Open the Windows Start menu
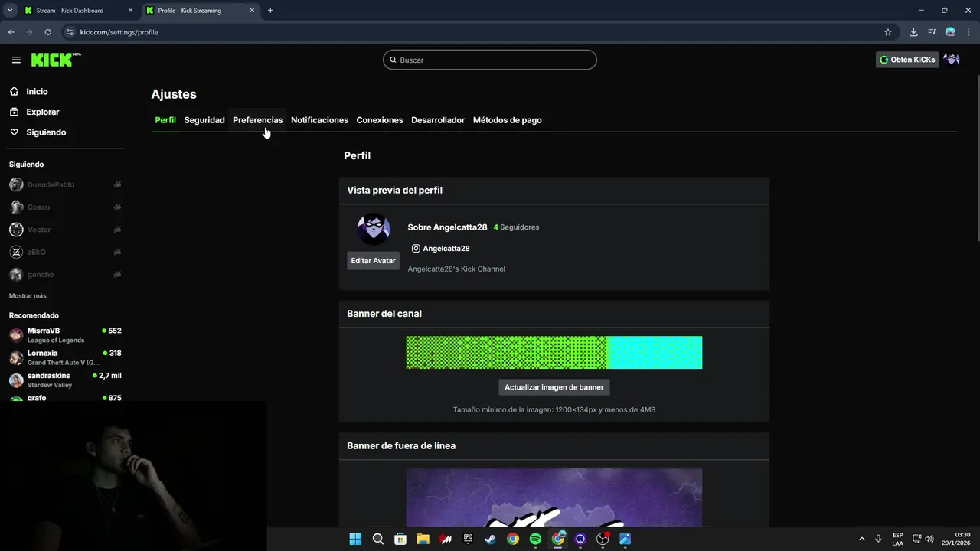The height and width of the screenshot is (551, 980). click(x=355, y=539)
